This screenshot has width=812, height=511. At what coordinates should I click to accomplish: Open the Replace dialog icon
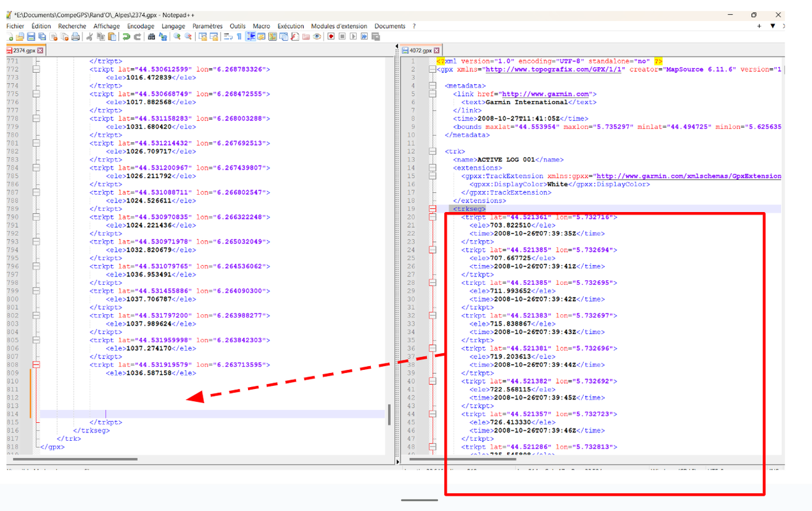162,37
